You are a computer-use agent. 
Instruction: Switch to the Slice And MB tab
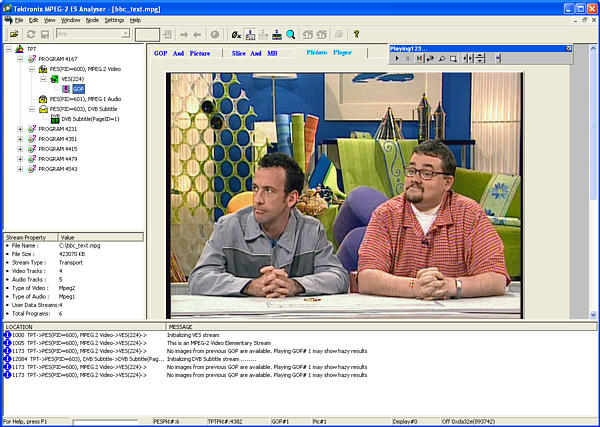pyautogui.click(x=257, y=52)
